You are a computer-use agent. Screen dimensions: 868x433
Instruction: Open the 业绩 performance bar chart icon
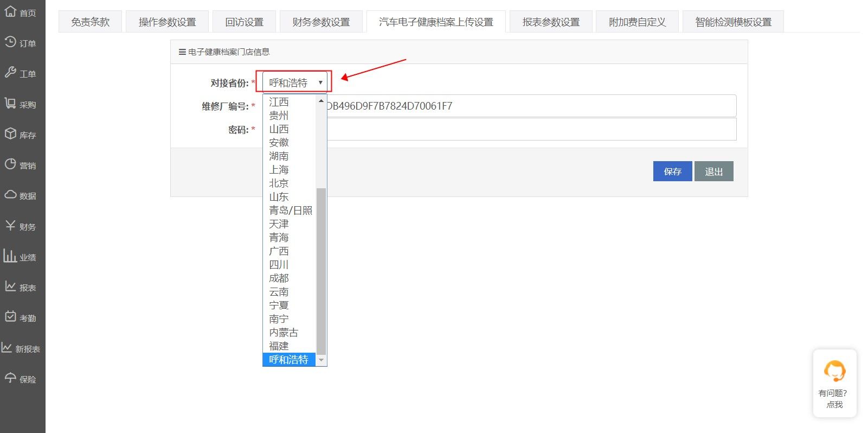[10, 256]
